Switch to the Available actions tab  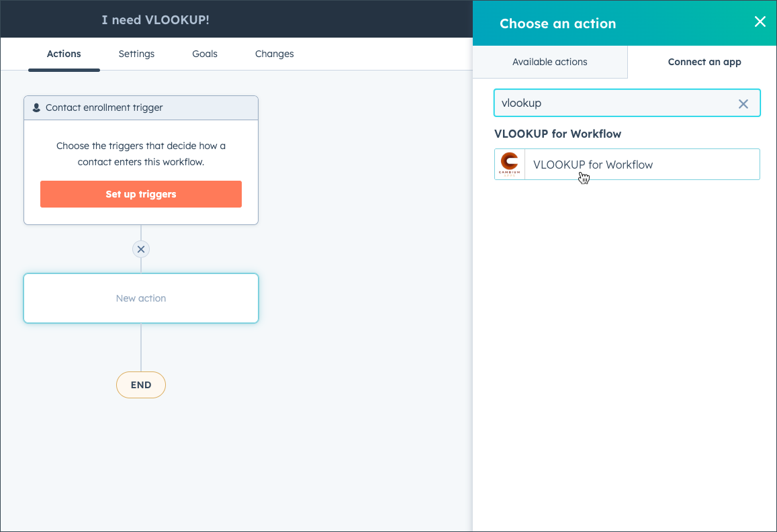point(549,62)
